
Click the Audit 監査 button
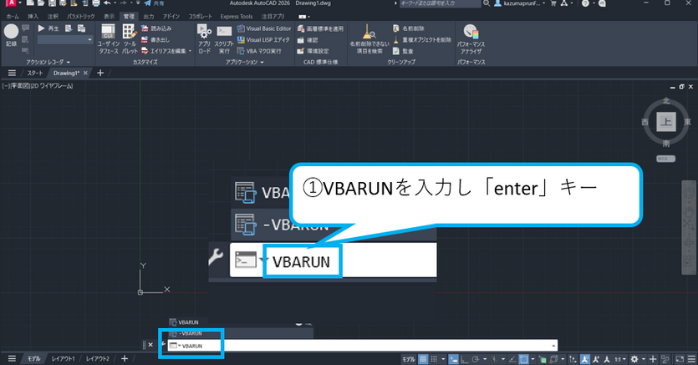click(403, 51)
